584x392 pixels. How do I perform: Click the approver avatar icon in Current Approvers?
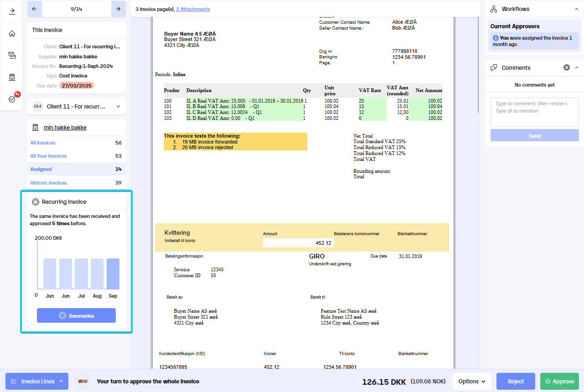[x=496, y=38]
